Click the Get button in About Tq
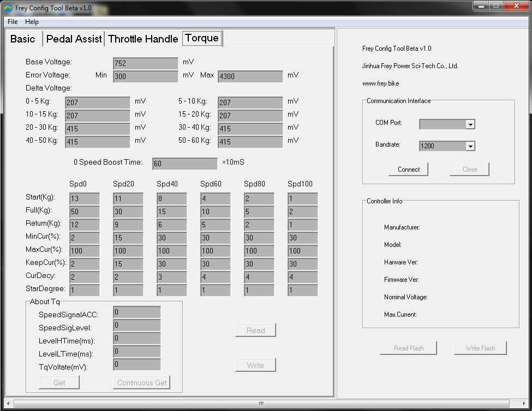The height and width of the screenshot is (411, 532). click(x=58, y=382)
